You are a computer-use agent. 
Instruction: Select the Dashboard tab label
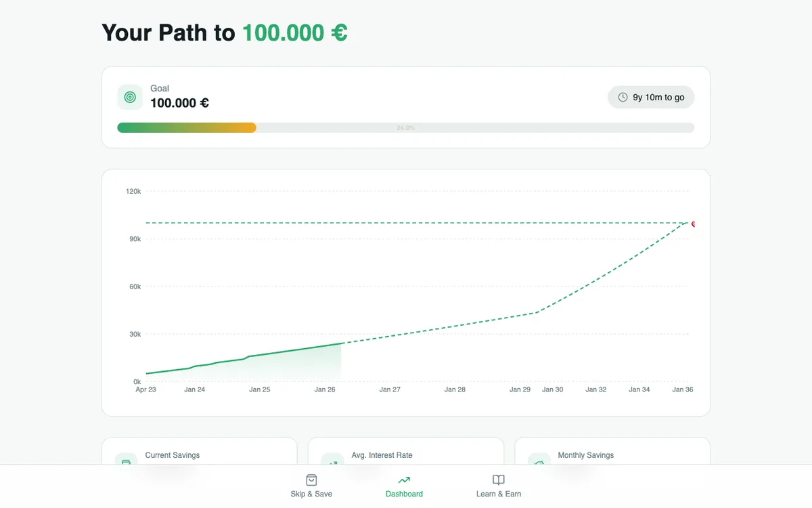pyautogui.click(x=404, y=494)
